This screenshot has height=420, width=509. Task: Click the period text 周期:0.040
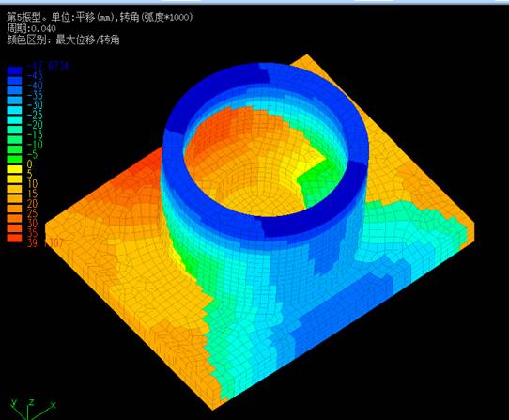(31, 28)
